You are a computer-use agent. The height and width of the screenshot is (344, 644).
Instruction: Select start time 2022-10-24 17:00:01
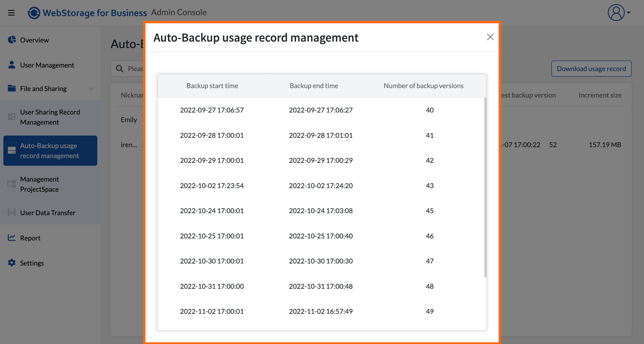(x=212, y=210)
